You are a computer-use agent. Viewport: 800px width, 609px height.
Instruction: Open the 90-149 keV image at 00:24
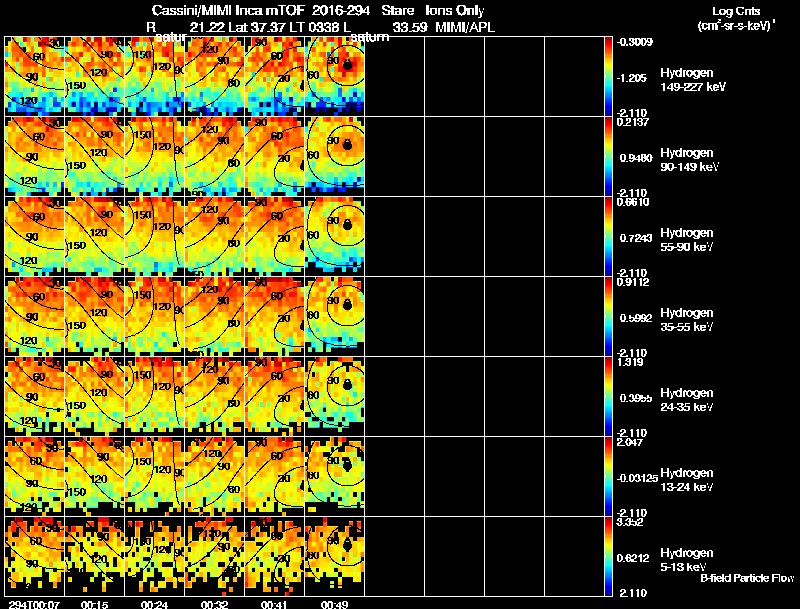pos(155,156)
